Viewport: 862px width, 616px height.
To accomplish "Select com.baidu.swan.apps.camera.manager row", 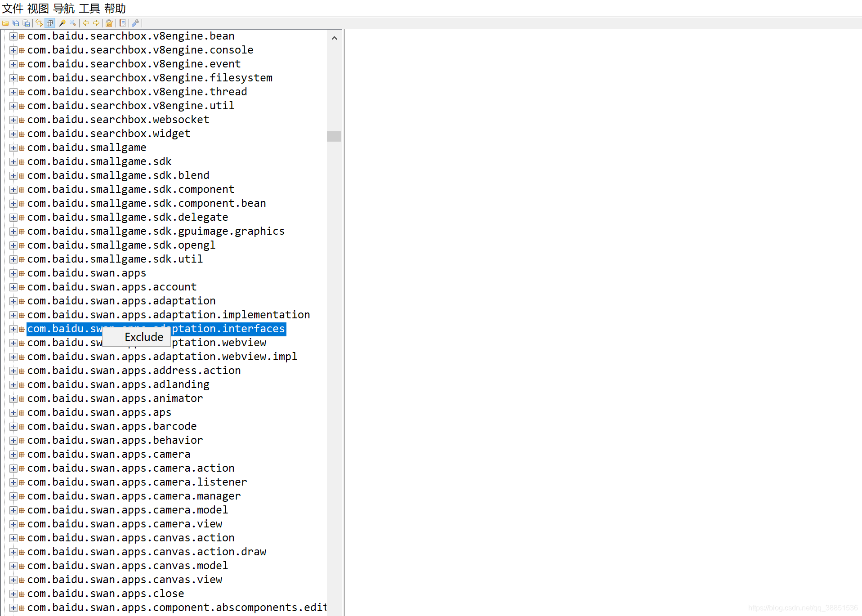I will 134,496.
